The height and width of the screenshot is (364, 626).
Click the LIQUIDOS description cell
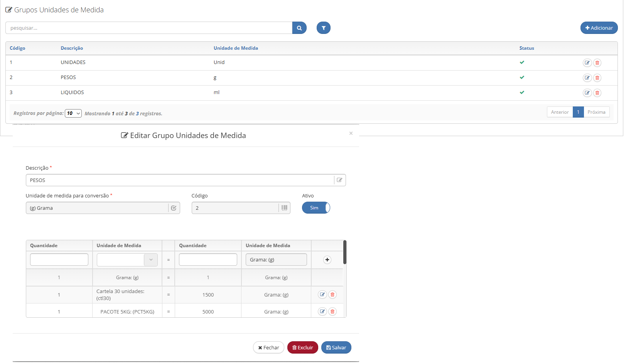pyautogui.click(x=72, y=93)
